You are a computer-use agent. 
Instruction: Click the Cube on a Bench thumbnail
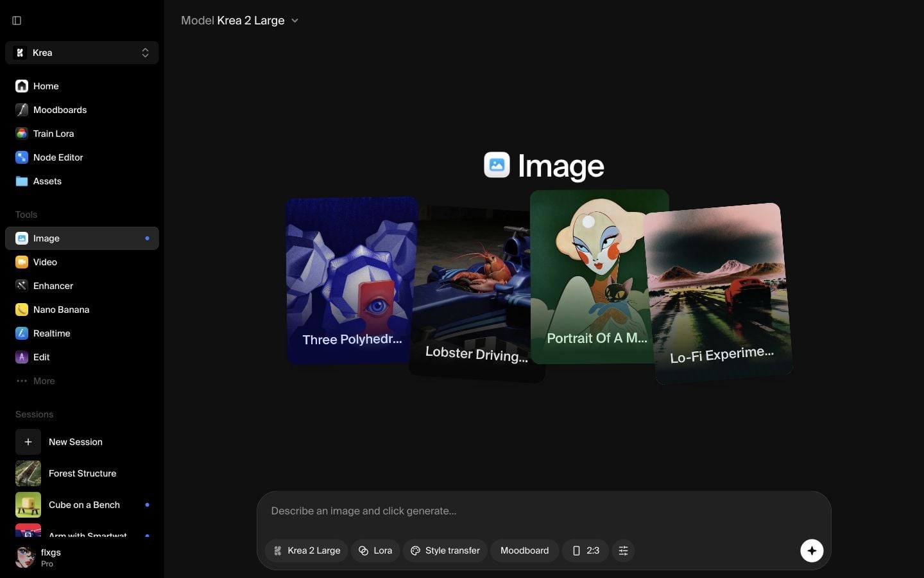pyautogui.click(x=28, y=505)
